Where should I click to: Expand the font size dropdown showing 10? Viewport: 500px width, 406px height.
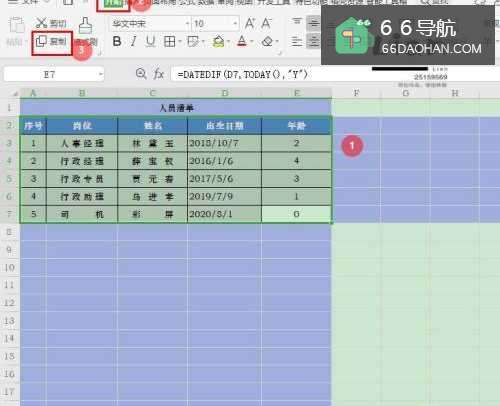point(235,24)
